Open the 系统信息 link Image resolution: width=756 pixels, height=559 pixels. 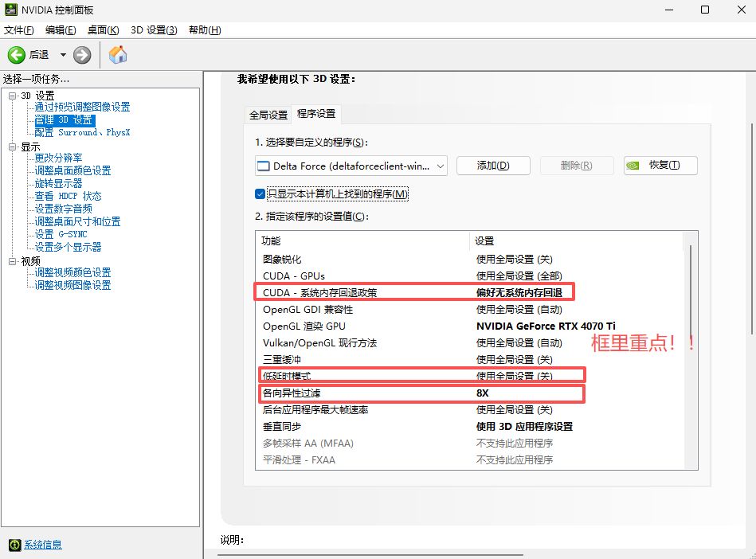(x=43, y=545)
